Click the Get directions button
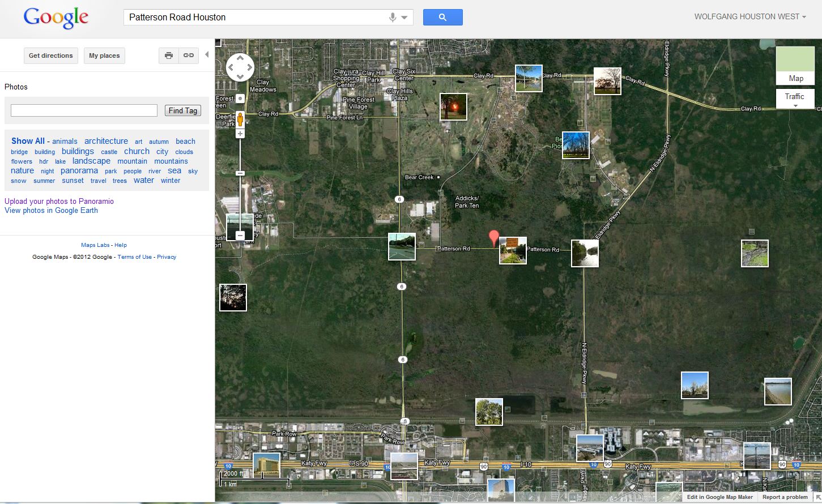This screenshot has width=822, height=504. [x=50, y=55]
